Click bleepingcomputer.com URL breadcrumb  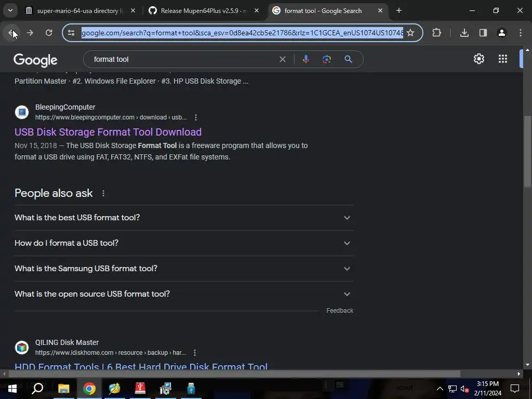coord(111,117)
